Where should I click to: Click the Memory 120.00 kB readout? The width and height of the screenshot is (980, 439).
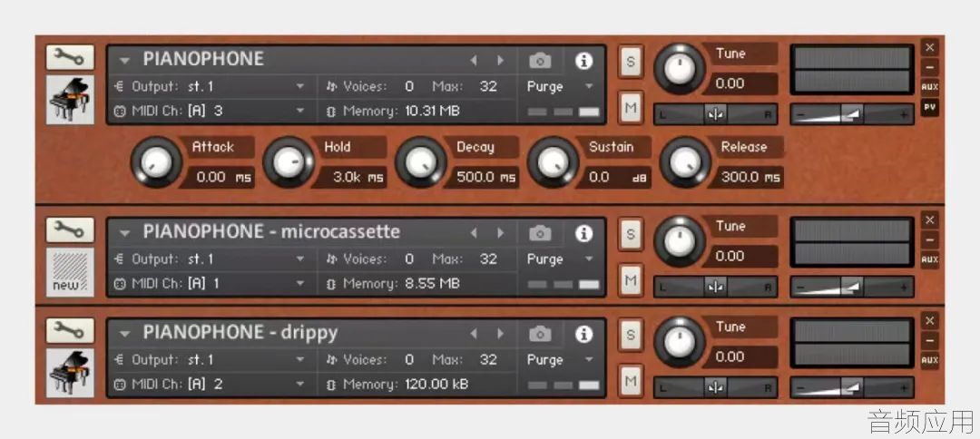pos(436,385)
